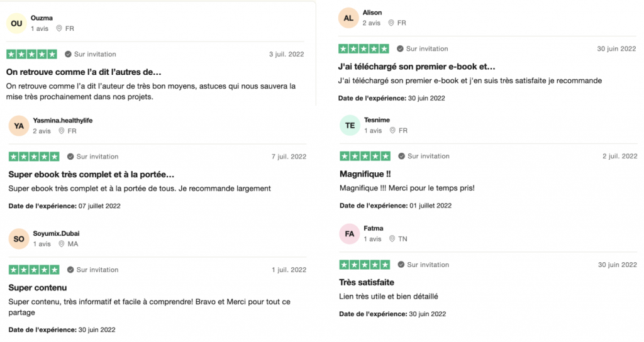
Task: Open Yasmina.healthylife's YA avatar
Action: click(19, 126)
